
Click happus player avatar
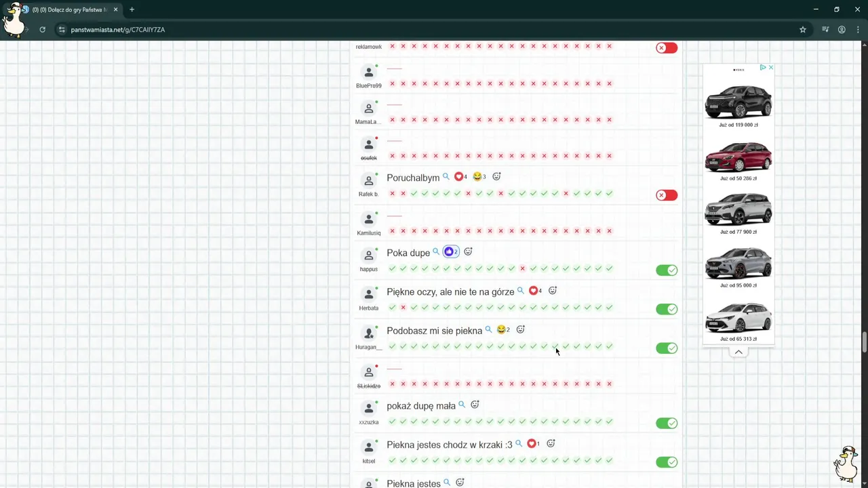(x=369, y=256)
